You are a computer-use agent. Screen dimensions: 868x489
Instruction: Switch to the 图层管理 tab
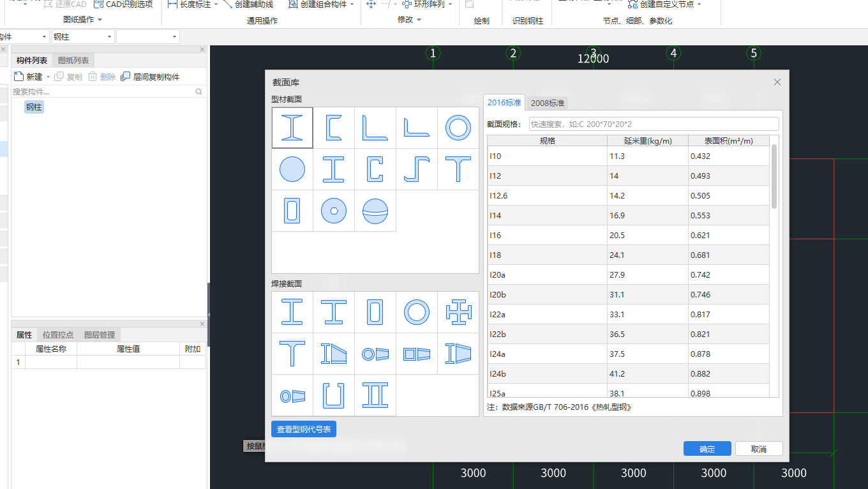100,335
